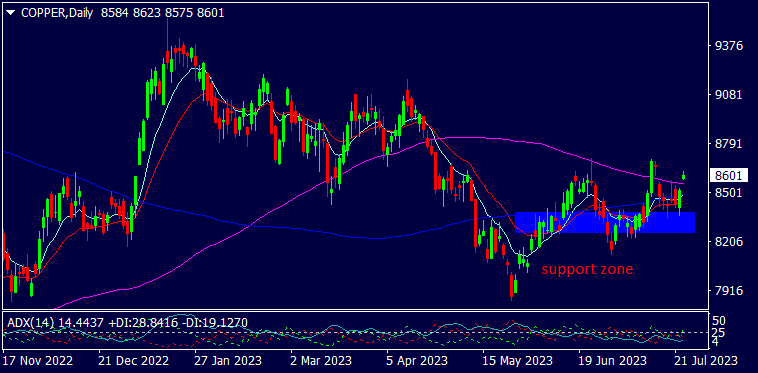Select the 21 Jul 2023 date label

[x=706, y=360]
